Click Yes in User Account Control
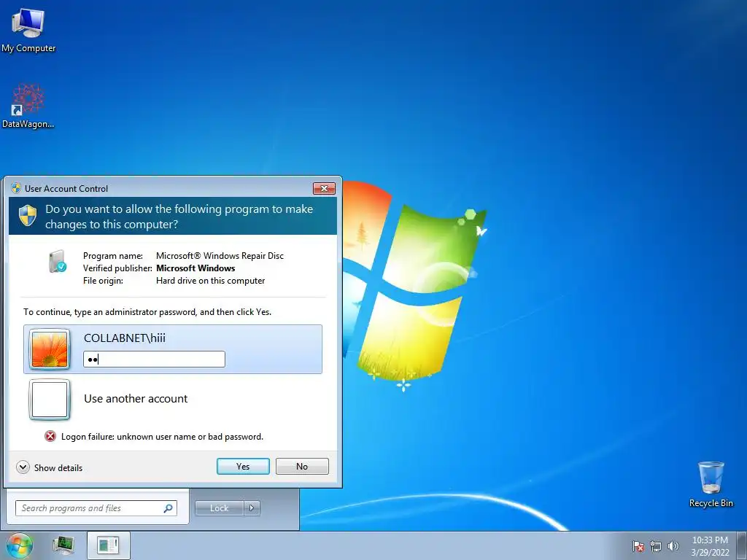The width and height of the screenshot is (747, 560). coord(243,466)
